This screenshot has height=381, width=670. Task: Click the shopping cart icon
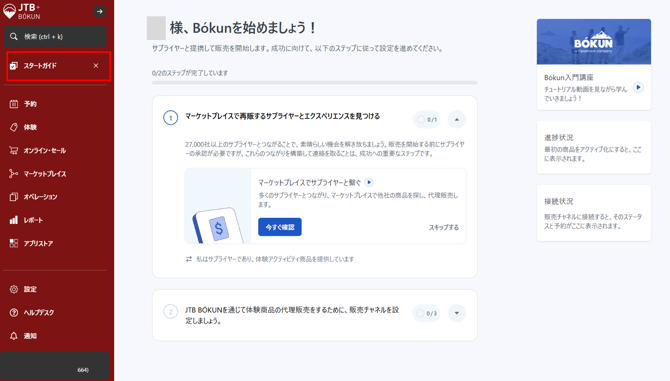(14, 150)
